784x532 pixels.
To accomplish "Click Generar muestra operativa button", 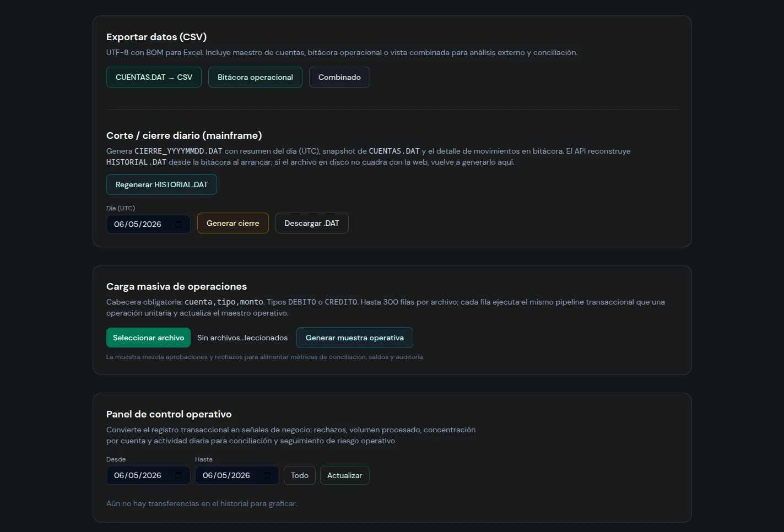I will [x=355, y=338].
